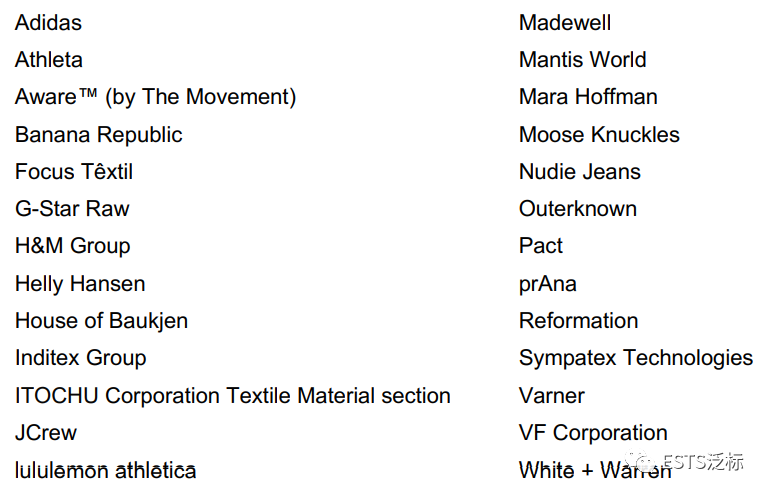This screenshot has height=495, width=768.
Task: Select the Focus Têxtil entry
Action: [74, 172]
